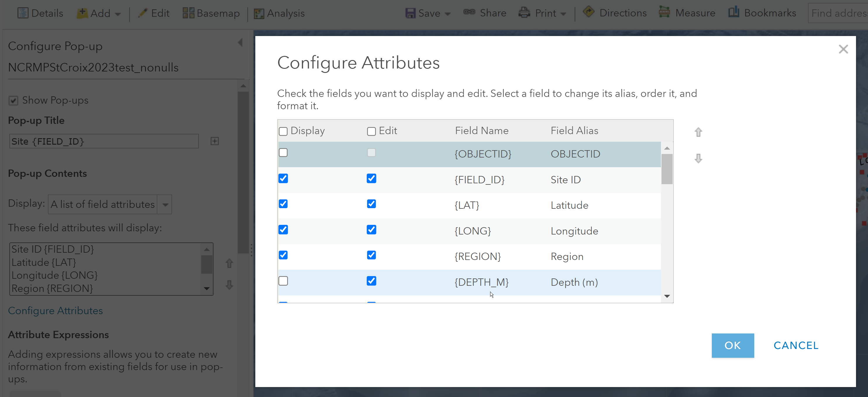Click the move field down arrow in dialog
868x397 pixels.
(x=698, y=158)
